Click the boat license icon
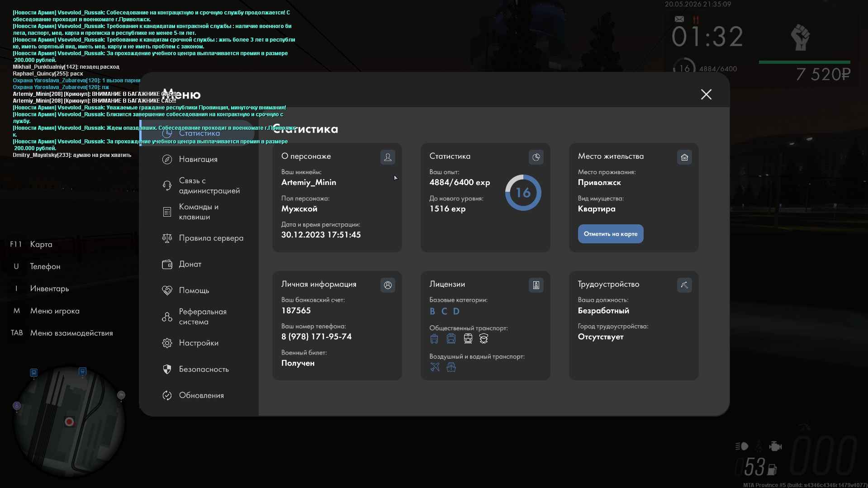The height and width of the screenshot is (488, 868). 451,367
